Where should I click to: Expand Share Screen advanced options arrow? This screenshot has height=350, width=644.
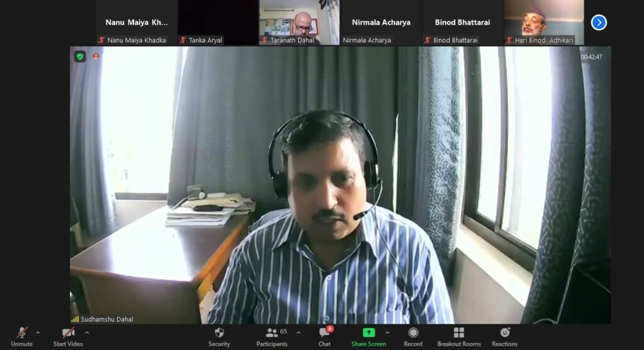pos(387,332)
